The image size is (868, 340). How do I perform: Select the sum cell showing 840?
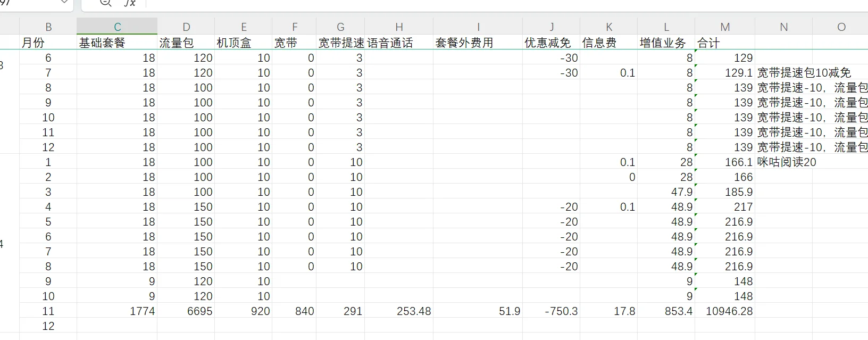coord(294,311)
